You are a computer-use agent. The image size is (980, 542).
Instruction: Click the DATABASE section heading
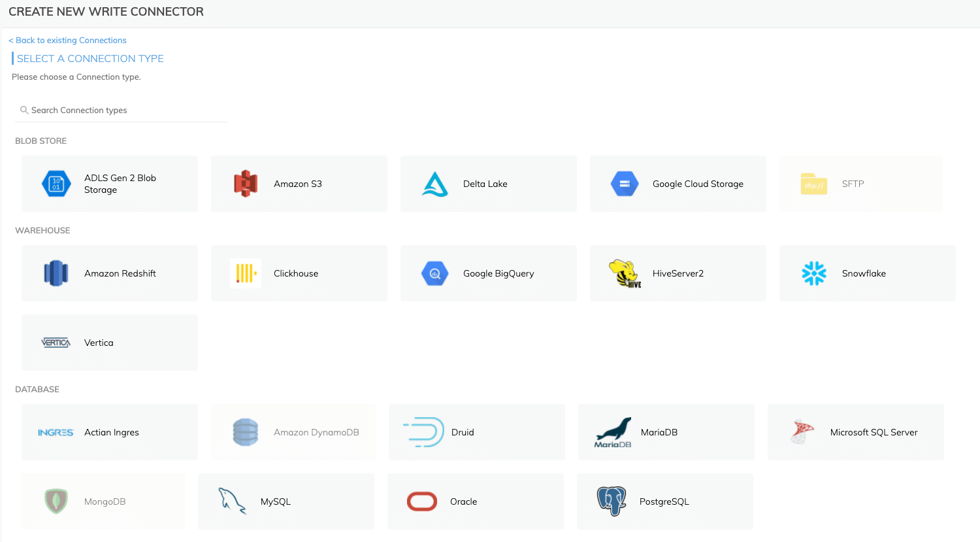37,389
